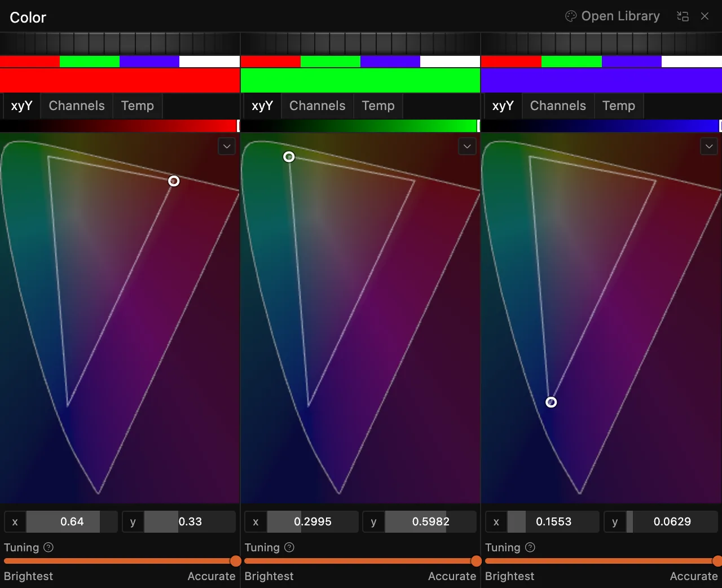
Task: Open Temp tab in blue panel
Action: point(619,106)
